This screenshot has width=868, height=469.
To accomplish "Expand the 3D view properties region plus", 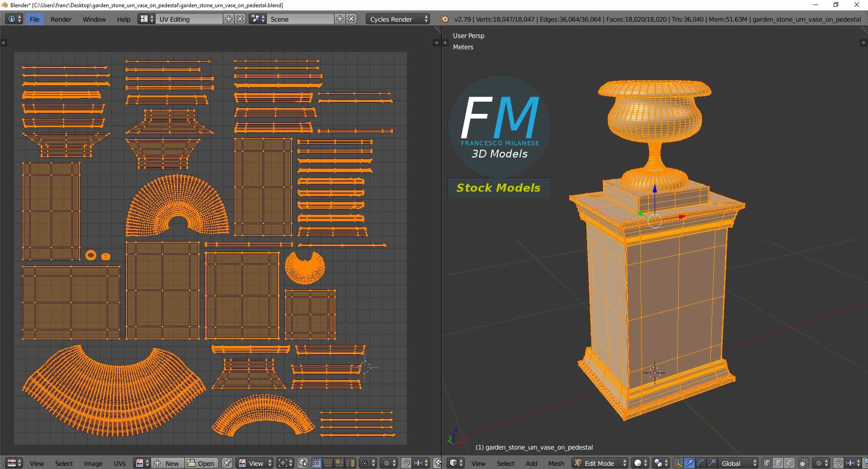I will click(x=863, y=42).
